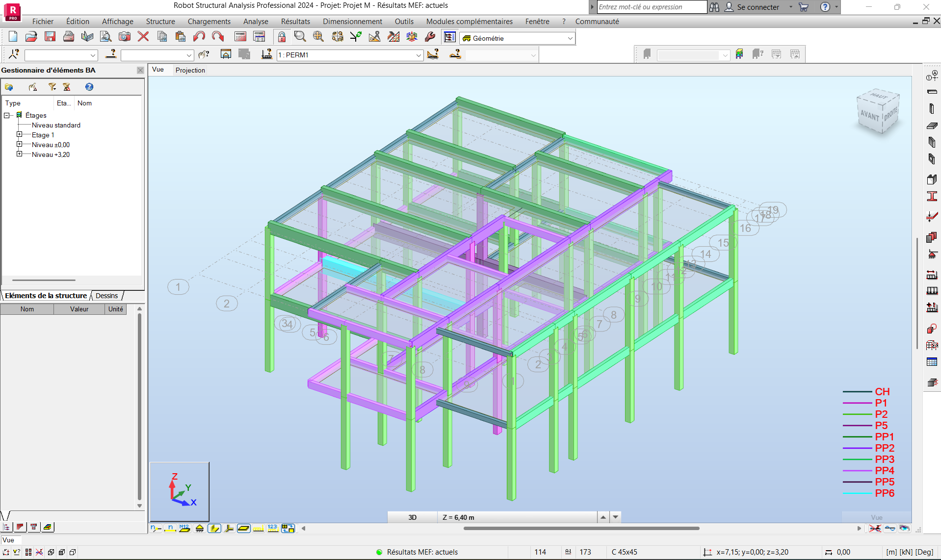Click the Undo arrow icon

tap(199, 37)
